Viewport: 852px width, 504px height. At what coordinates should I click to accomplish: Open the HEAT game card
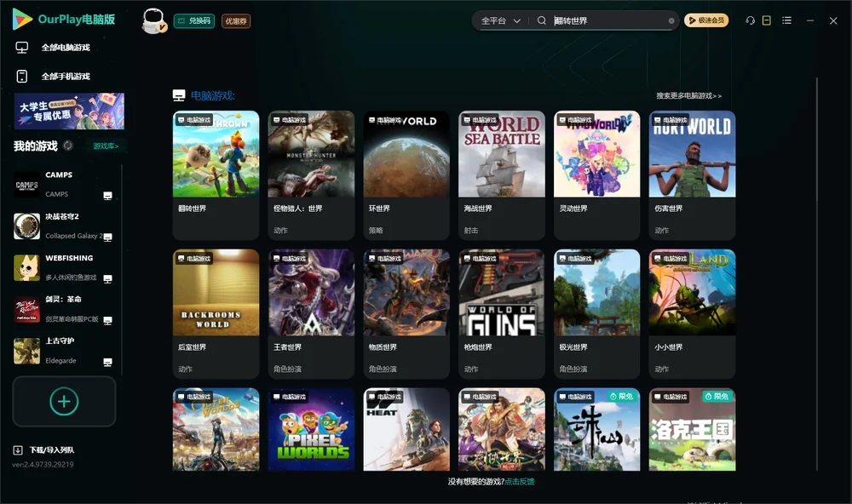tap(406, 429)
